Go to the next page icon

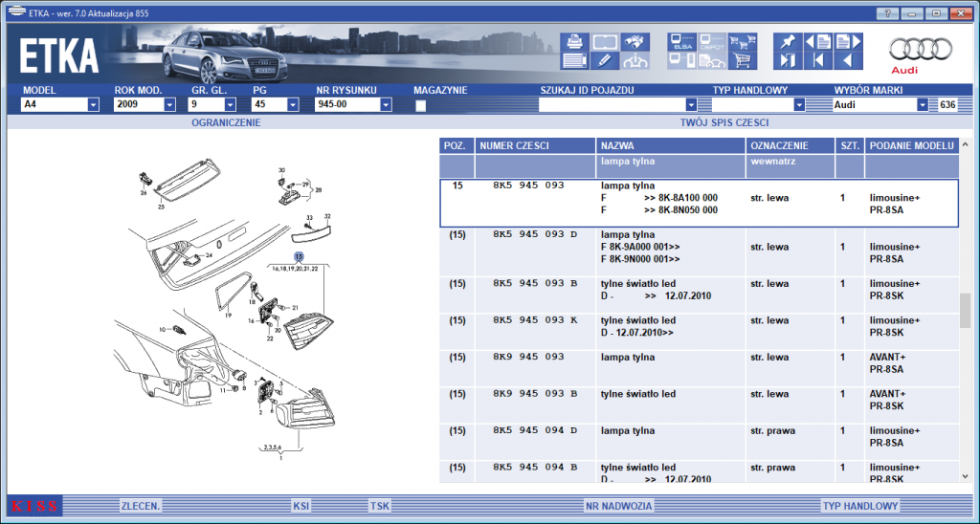(x=849, y=42)
